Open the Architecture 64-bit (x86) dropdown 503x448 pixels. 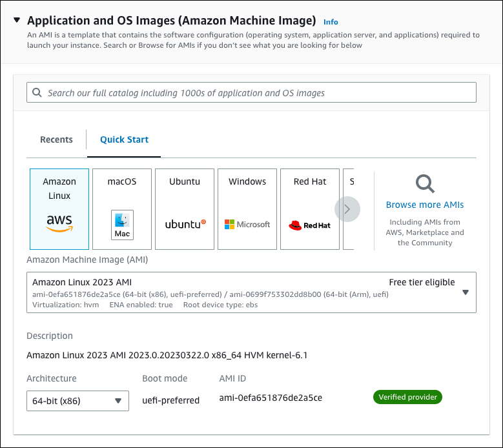77,401
